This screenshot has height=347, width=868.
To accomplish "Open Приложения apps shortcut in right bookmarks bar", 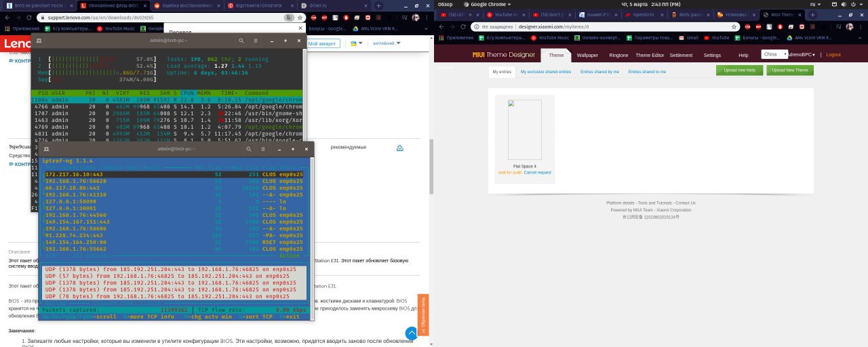I will click(x=456, y=38).
